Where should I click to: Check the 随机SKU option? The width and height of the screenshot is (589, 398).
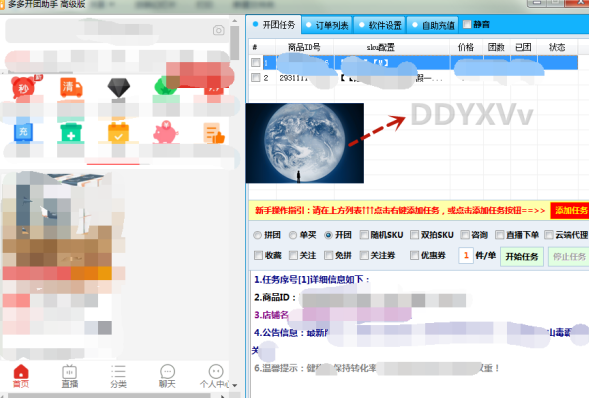click(364, 235)
